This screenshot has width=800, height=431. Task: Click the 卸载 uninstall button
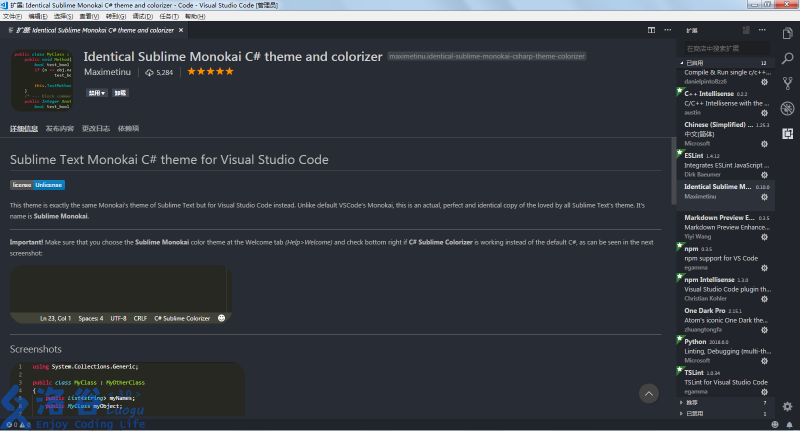120,93
